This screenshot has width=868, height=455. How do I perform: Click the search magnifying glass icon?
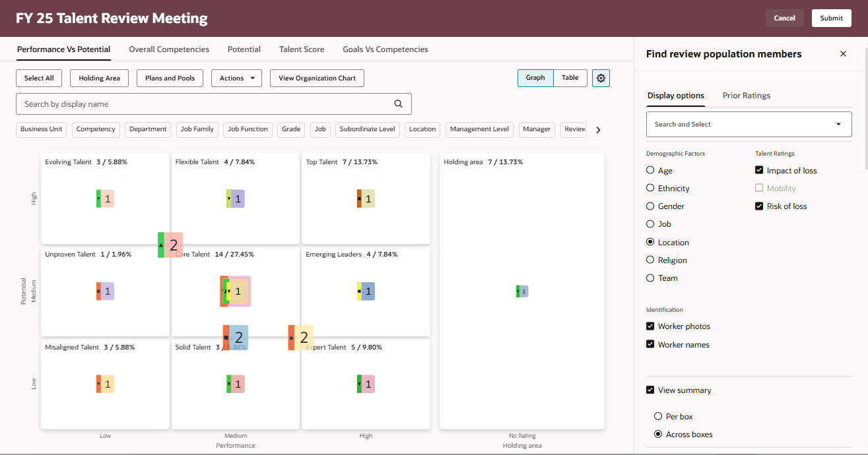point(398,104)
